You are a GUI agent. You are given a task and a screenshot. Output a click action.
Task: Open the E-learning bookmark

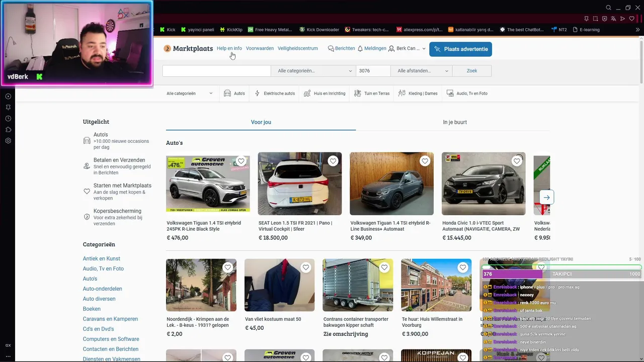point(586,30)
